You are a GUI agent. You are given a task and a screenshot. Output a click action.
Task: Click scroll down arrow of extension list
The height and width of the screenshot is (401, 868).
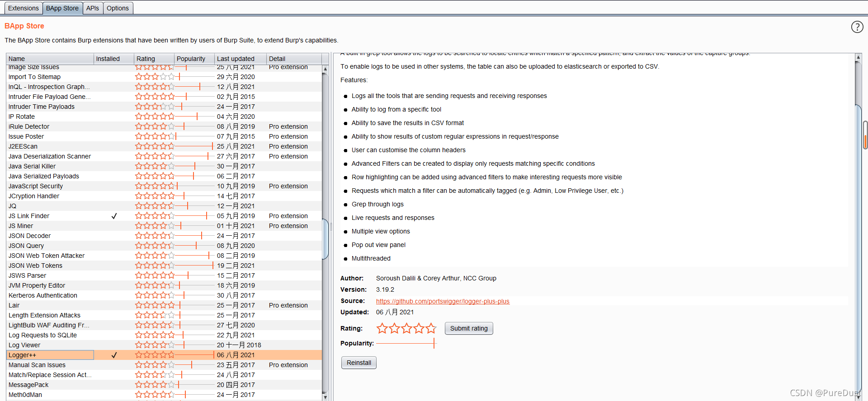325,397
